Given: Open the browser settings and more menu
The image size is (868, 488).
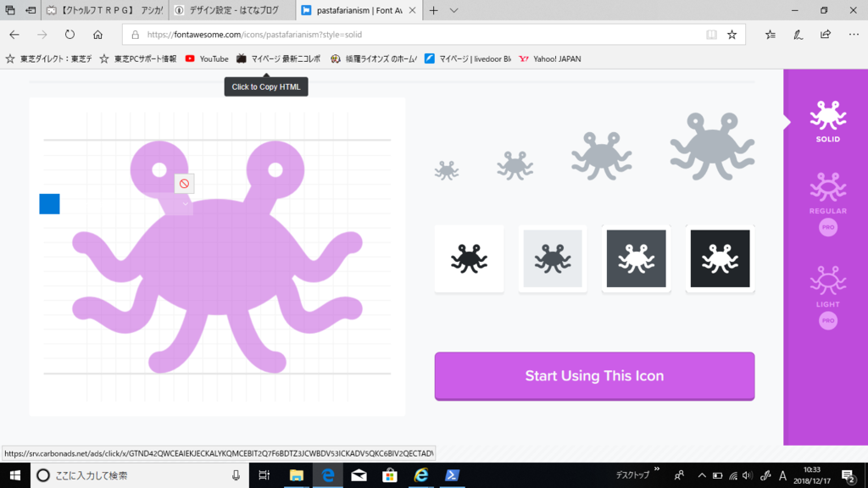Looking at the screenshot, I should (x=854, y=34).
